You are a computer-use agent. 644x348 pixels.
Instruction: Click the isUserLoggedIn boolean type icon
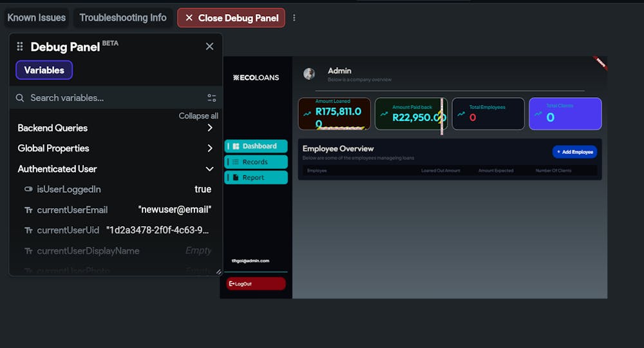(x=28, y=189)
